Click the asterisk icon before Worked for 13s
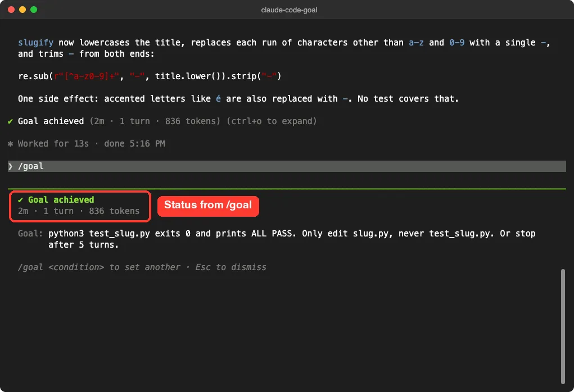The width and height of the screenshot is (574, 392). click(x=10, y=144)
